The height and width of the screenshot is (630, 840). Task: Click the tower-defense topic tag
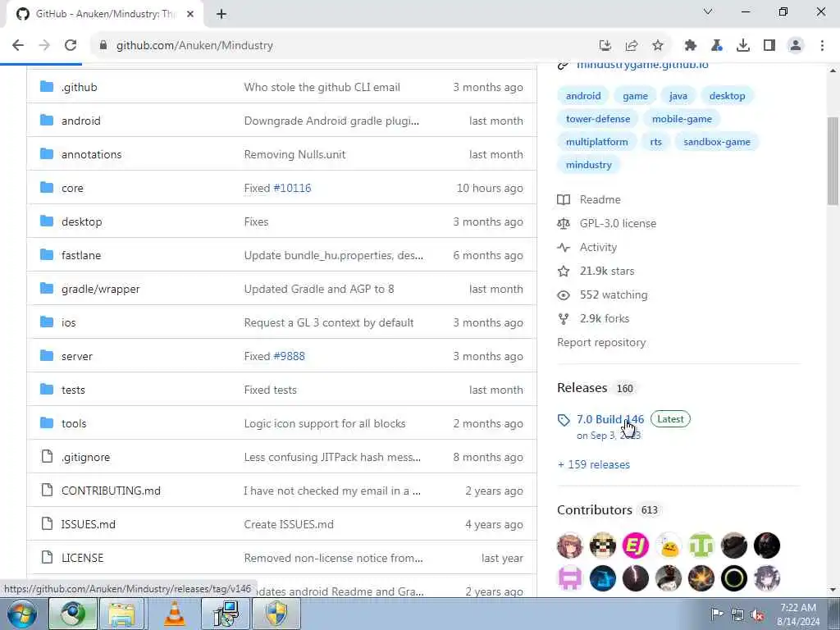click(x=598, y=118)
